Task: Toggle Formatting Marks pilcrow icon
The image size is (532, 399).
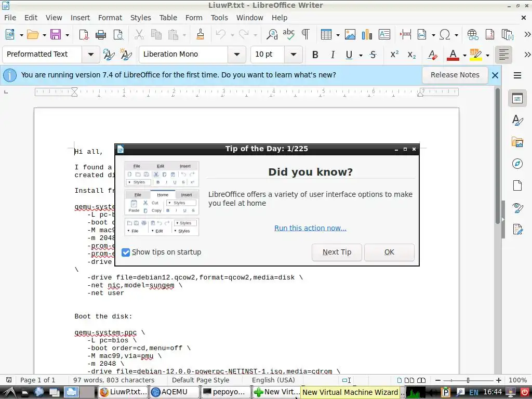Action: click(x=305, y=34)
